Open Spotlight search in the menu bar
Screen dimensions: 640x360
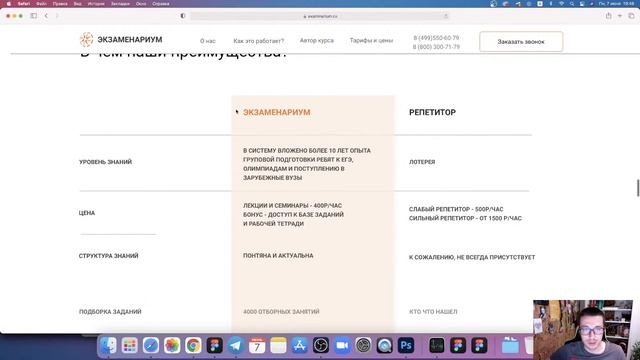click(x=572, y=4)
